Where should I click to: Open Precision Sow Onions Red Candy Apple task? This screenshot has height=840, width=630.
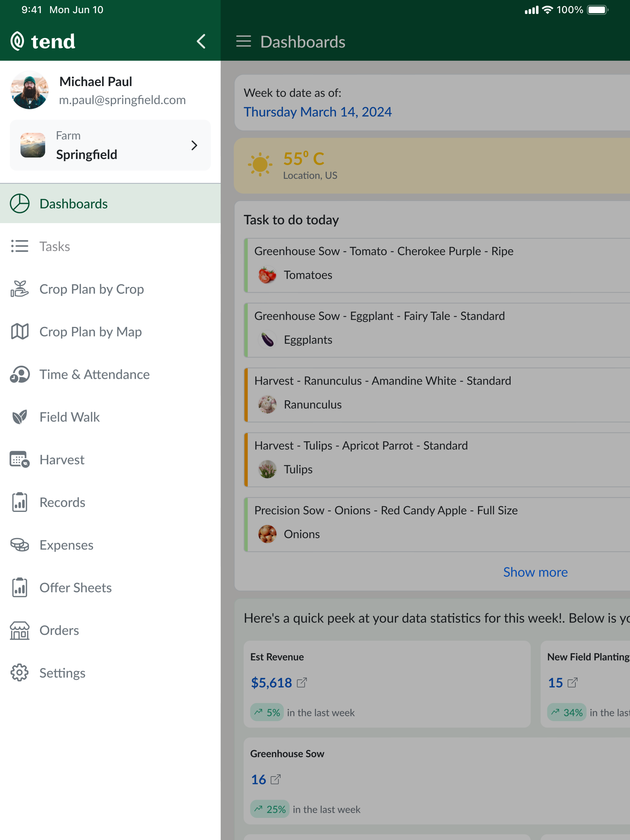pyautogui.click(x=437, y=524)
